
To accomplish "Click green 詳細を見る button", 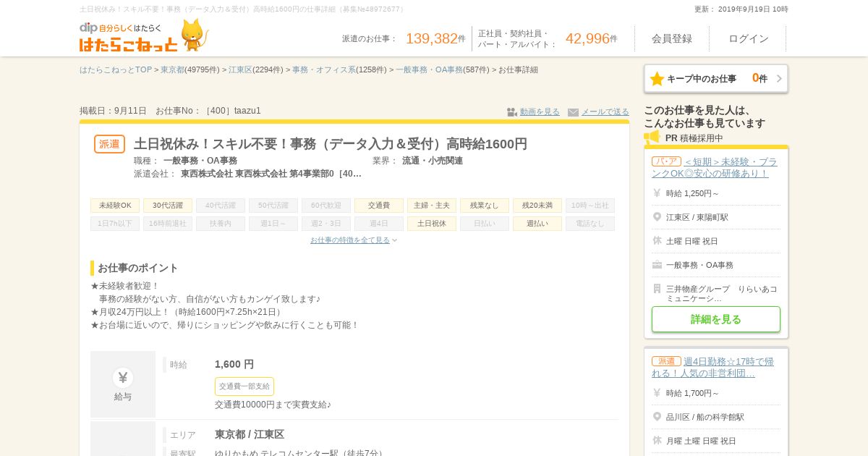I will (716, 319).
